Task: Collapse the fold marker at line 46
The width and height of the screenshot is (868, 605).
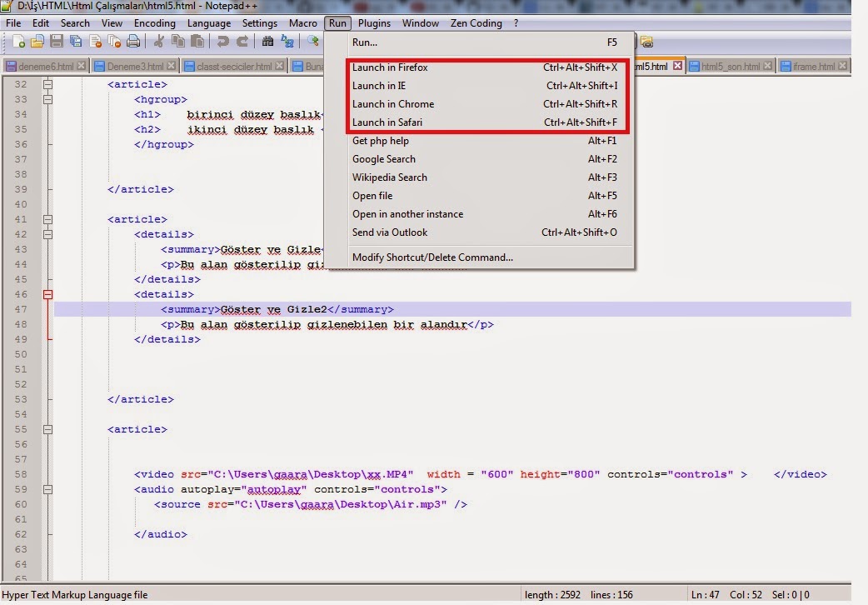Action: [x=48, y=294]
